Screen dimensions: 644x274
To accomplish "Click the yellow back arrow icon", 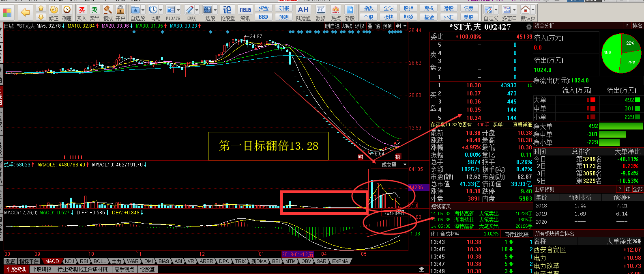I will coord(25,13).
